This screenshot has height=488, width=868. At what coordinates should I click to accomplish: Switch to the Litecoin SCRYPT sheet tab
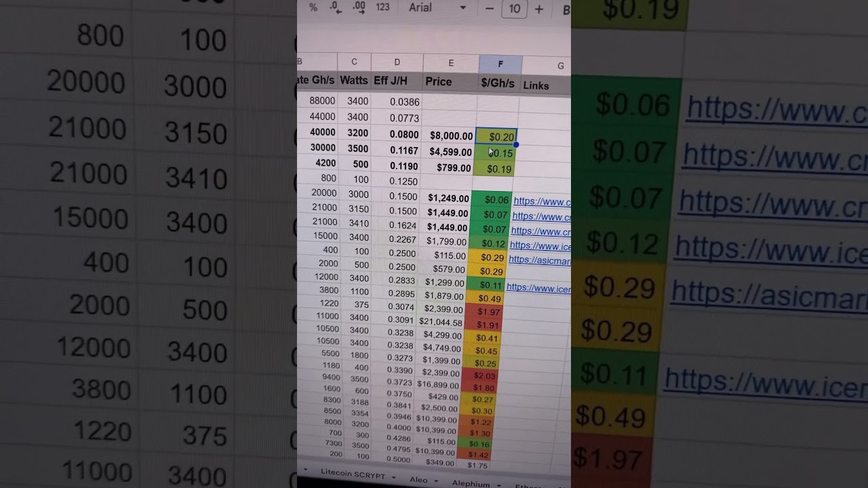click(x=352, y=474)
